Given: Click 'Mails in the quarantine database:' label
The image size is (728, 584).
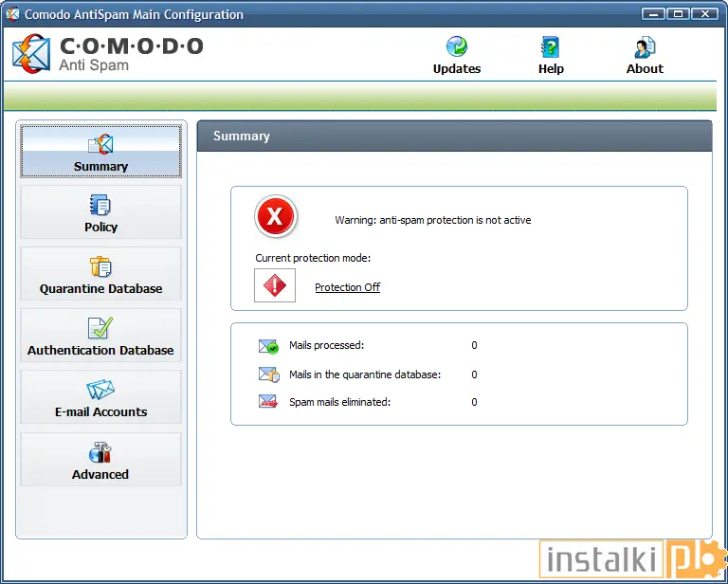Looking at the screenshot, I should point(365,374).
